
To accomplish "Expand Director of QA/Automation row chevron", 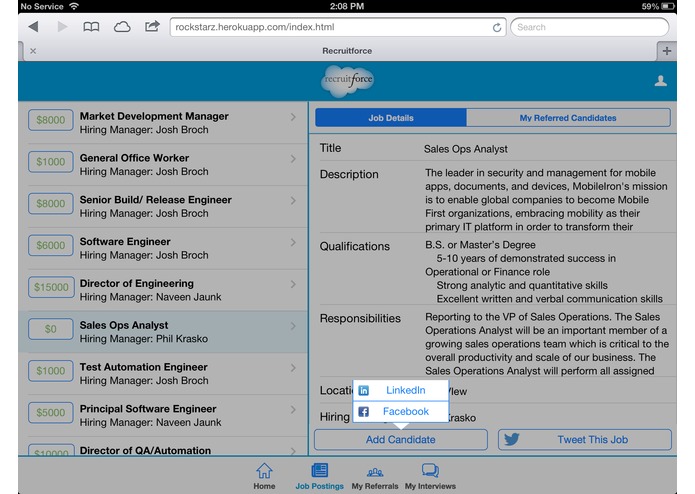I will pyautogui.click(x=293, y=451).
